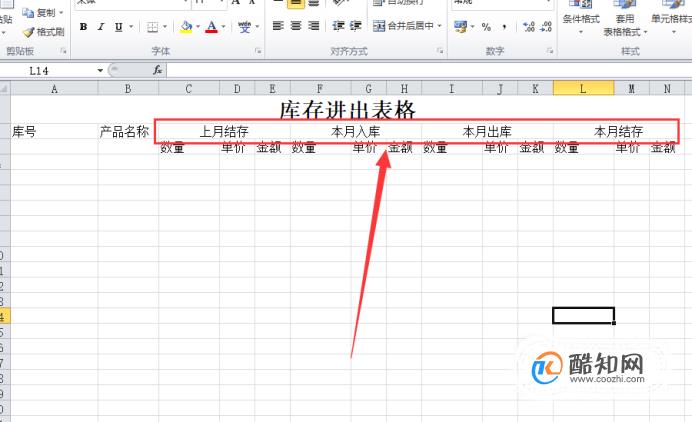Click the 格式刷 format painter
Screen dimensions: 692x422
tap(43, 32)
